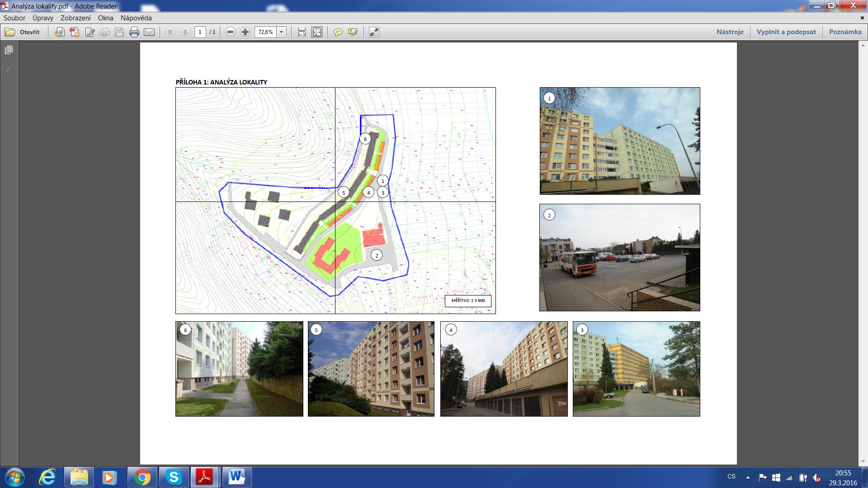Click the site map with numbered viewpoints
The width and height of the screenshot is (868, 488).
pyautogui.click(x=335, y=201)
